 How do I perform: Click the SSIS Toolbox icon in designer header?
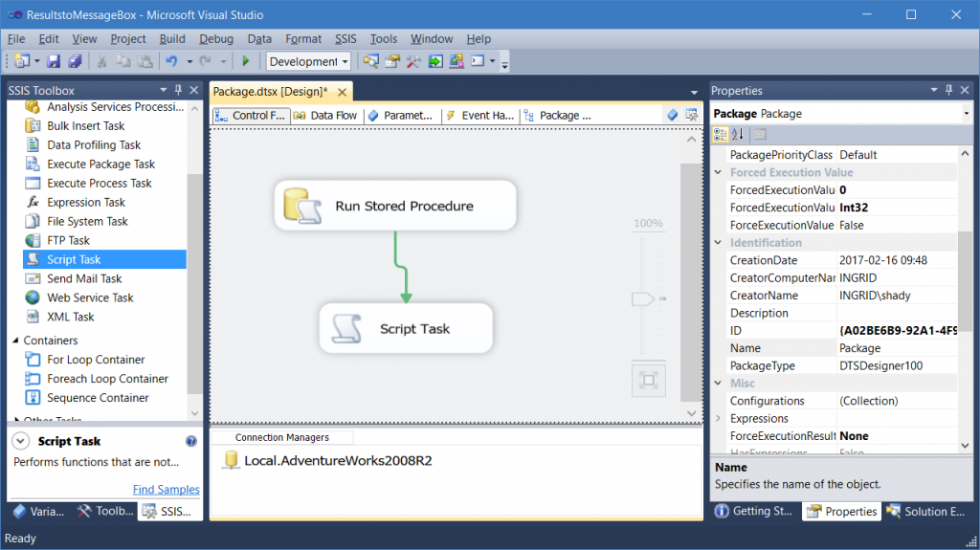[692, 115]
